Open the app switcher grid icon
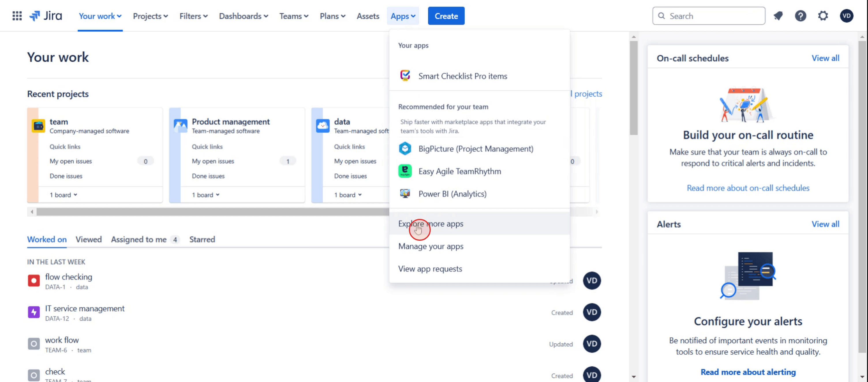 tap(17, 16)
